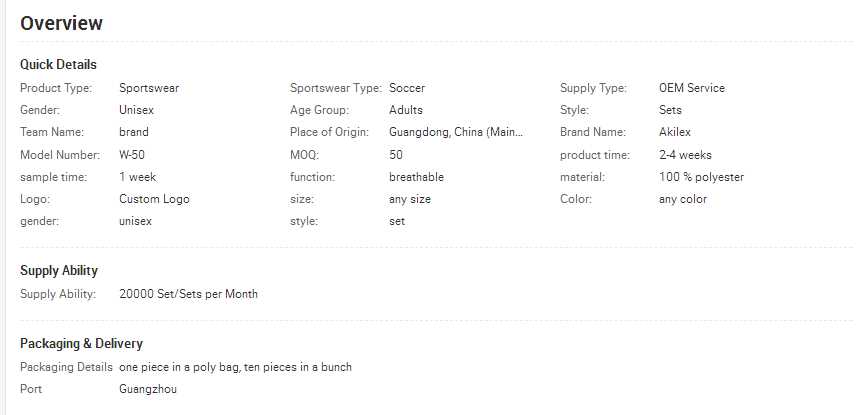The height and width of the screenshot is (415, 867).
Task: Click the Adults age group value
Action: coord(406,110)
